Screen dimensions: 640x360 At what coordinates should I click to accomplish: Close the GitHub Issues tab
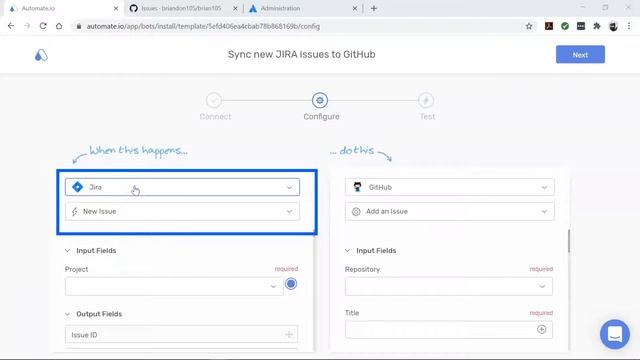coord(235,8)
